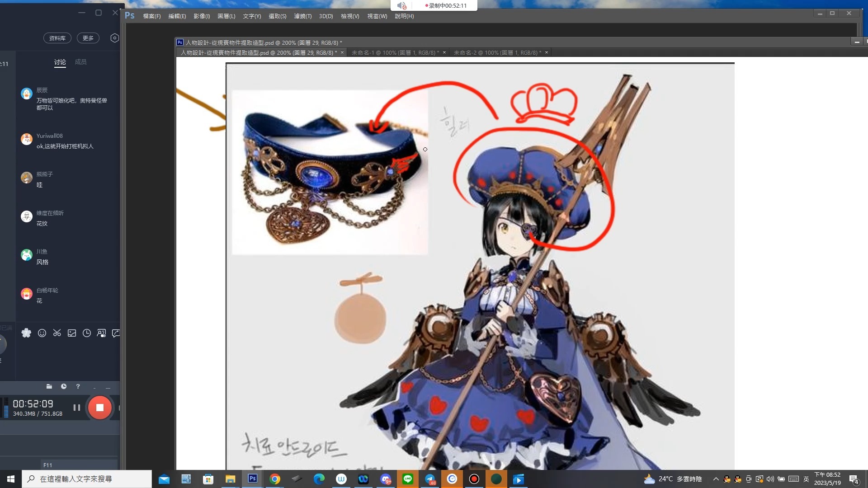This screenshot has height=488, width=868.
Task: Click the flower icon in chat toolbar
Action: [x=26, y=333]
